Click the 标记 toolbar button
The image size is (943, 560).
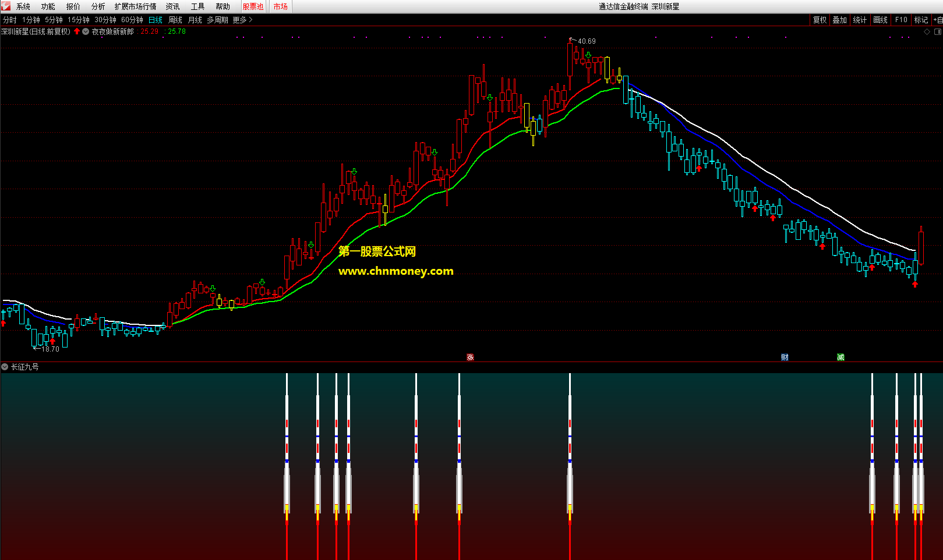click(x=921, y=20)
